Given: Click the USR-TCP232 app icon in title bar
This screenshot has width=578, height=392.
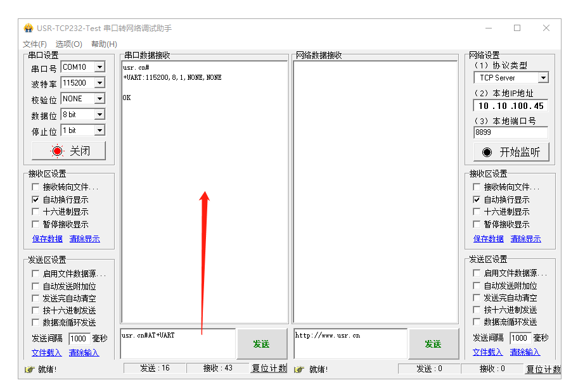Looking at the screenshot, I should click(x=29, y=28).
